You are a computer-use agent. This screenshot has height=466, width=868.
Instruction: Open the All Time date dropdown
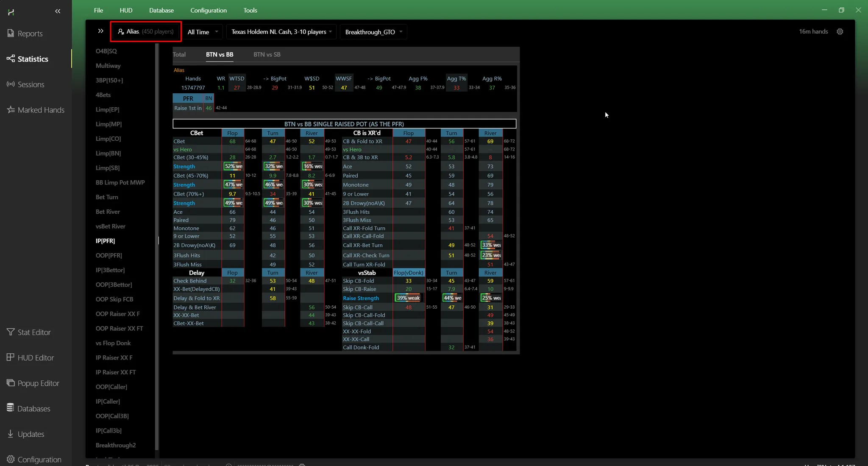[203, 32]
